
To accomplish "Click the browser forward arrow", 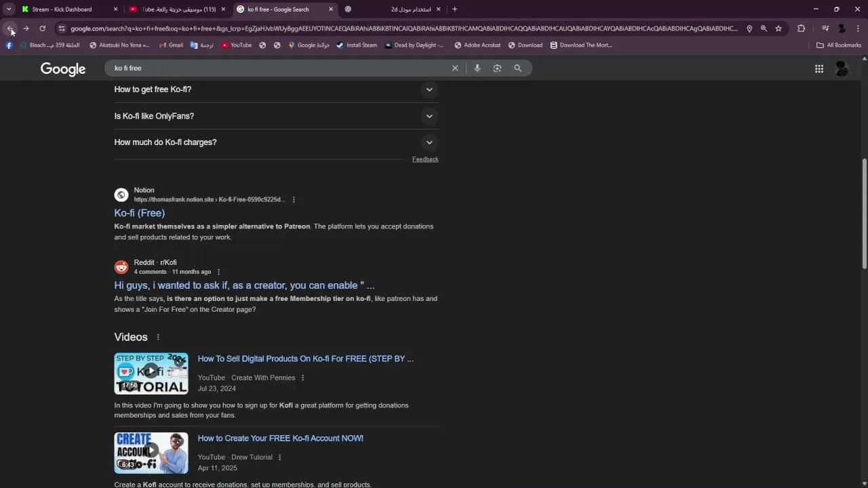I will 26,28.
